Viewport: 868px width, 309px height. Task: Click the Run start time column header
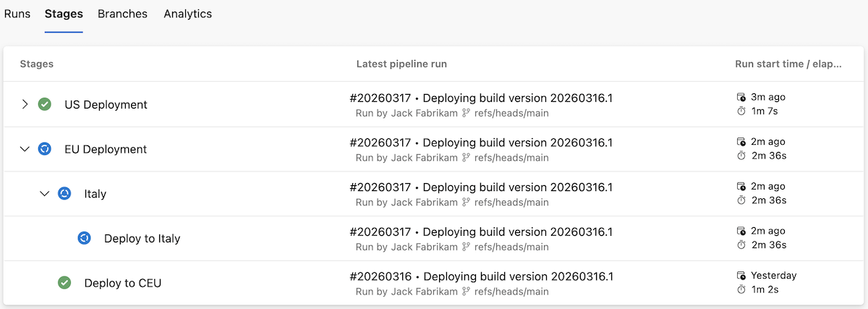[x=788, y=64]
